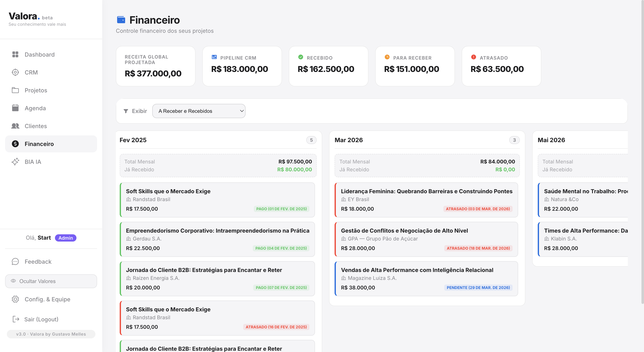The height and width of the screenshot is (352, 644).
Task: Open Empreendedorismo Corporativo Gerdau card
Action: (x=217, y=239)
